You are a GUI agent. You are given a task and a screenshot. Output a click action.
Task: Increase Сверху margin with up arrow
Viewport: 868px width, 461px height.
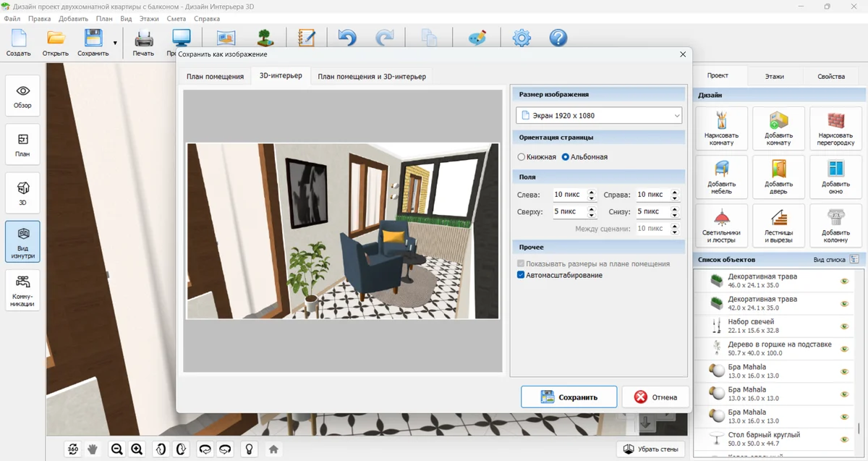[x=592, y=208]
